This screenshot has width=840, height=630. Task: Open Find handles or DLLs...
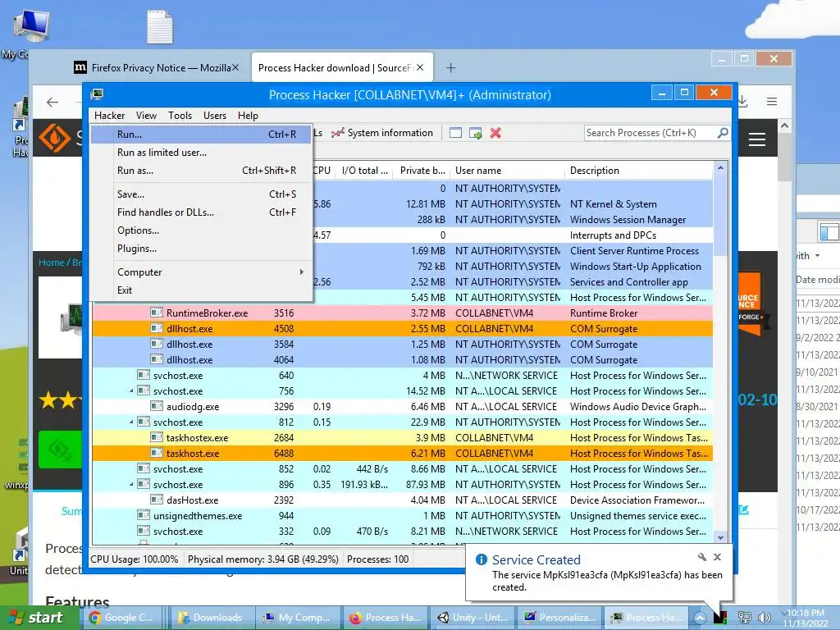click(x=202, y=212)
